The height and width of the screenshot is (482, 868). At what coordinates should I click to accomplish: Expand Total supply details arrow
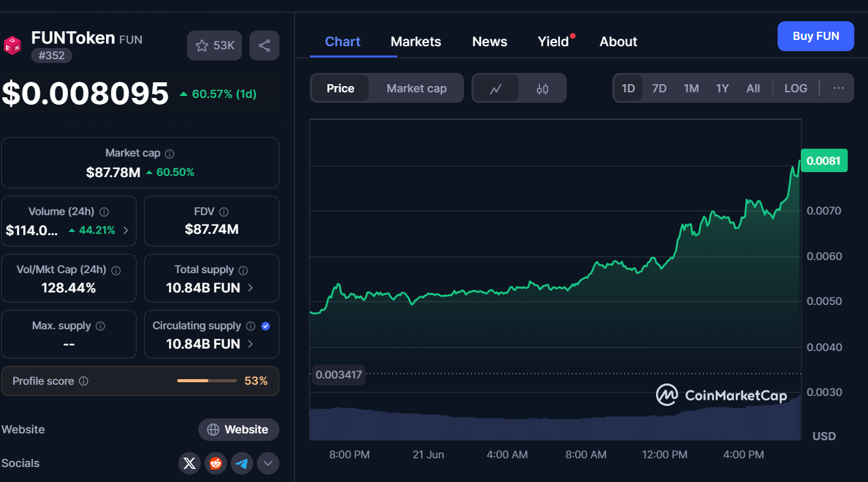click(x=251, y=288)
